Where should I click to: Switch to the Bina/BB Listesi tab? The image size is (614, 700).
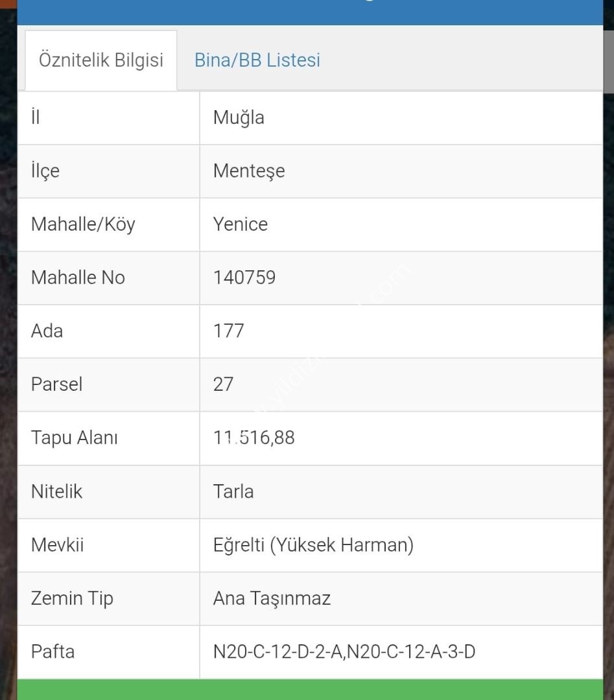257,60
